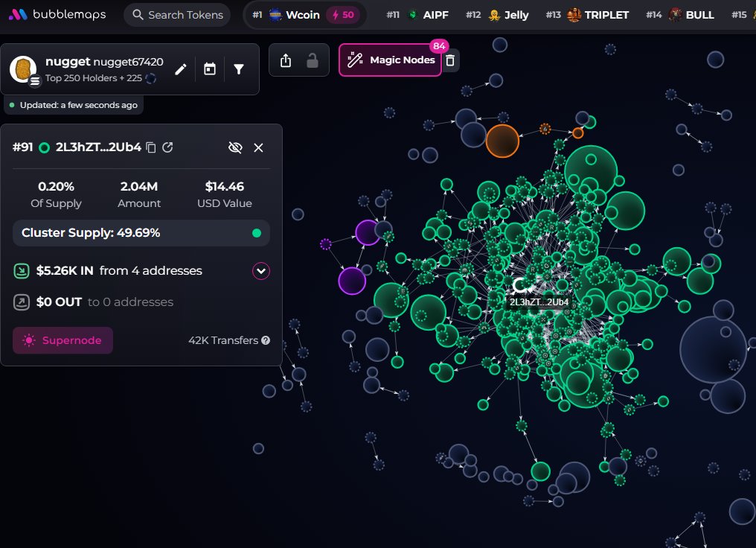Click the 2.04M Amount value
Viewport: 756px width, 548px height.
[x=139, y=186]
